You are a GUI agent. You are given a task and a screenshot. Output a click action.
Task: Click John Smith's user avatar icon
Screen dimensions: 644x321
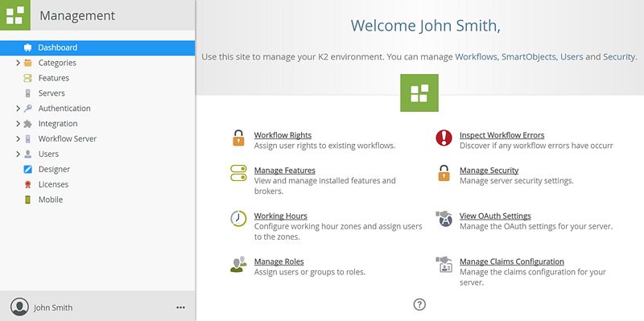19,307
